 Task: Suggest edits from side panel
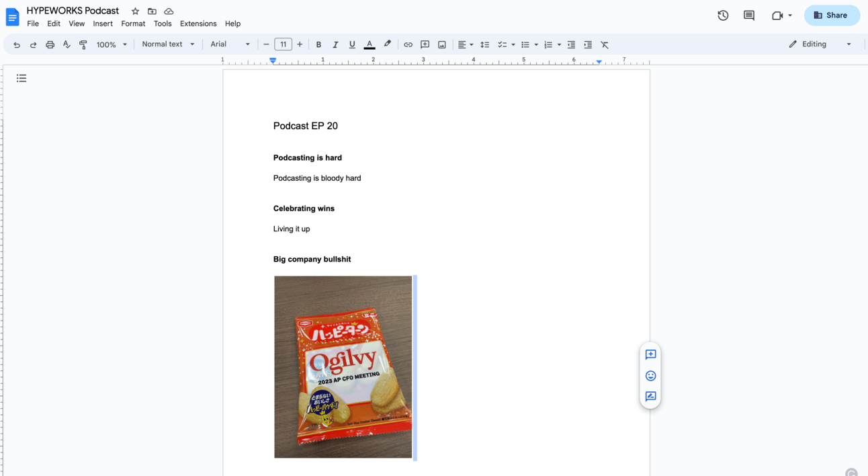click(650, 397)
